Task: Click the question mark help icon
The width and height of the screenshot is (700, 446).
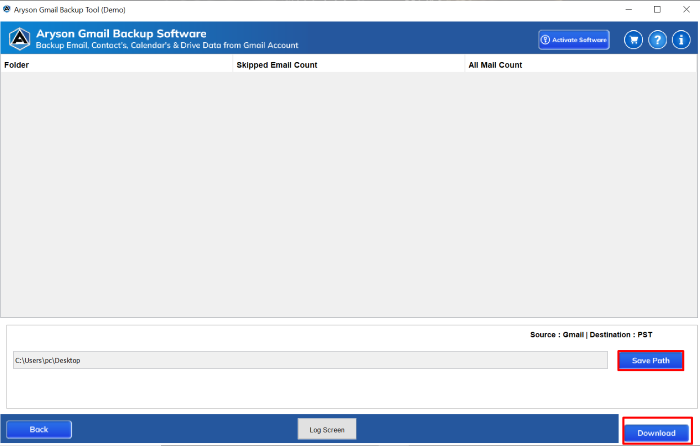Action: click(657, 40)
